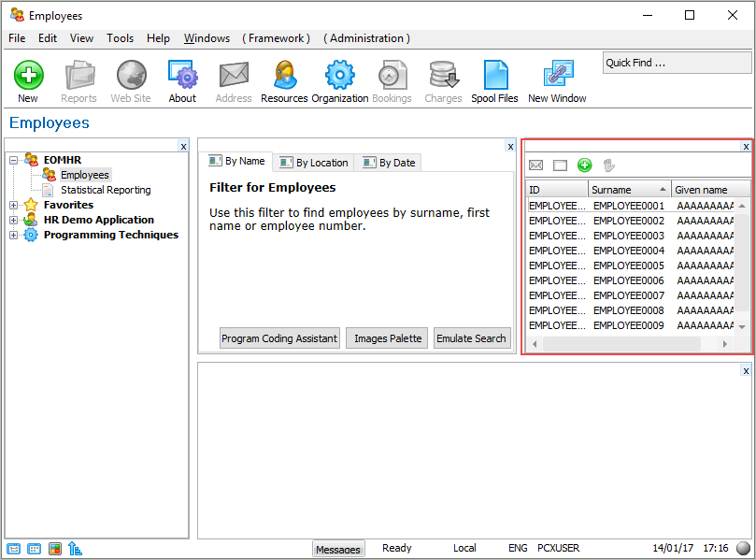This screenshot has width=756, height=560.
Task: Click the gray sphere status indicator
Action: pyautogui.click(x=743, y=549)
